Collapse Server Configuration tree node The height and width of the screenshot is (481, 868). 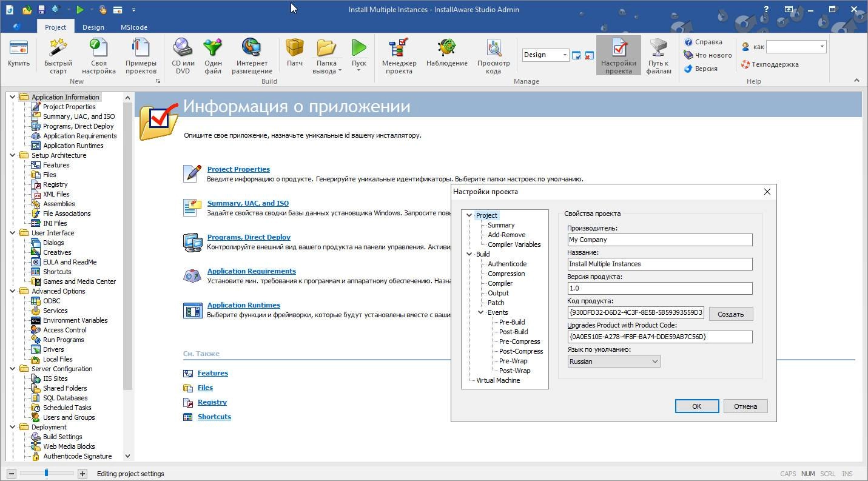coord(12,369)
